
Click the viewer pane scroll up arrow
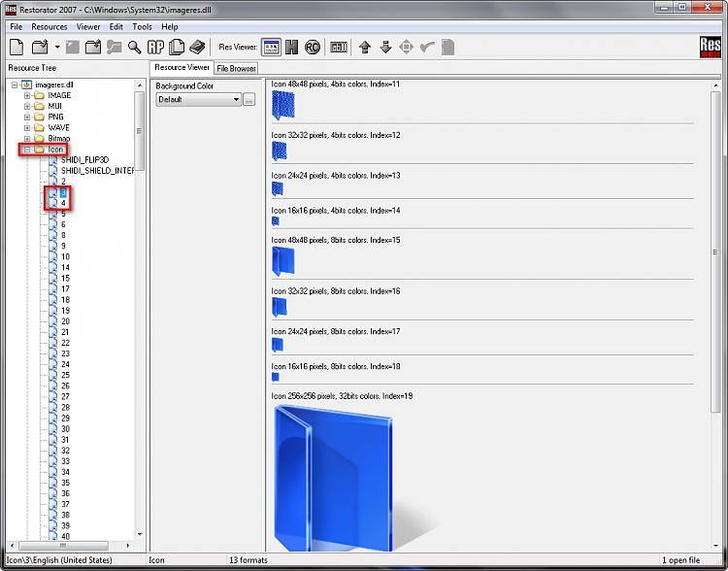click(715, 86)
